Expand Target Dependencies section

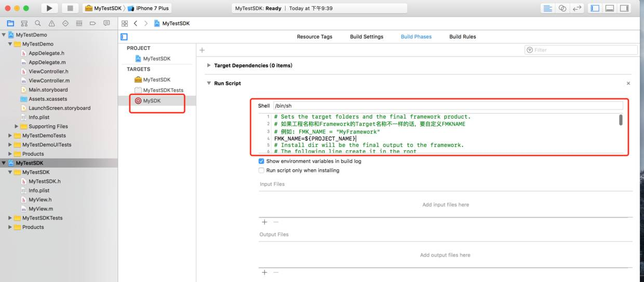click(x=209, y=65)
